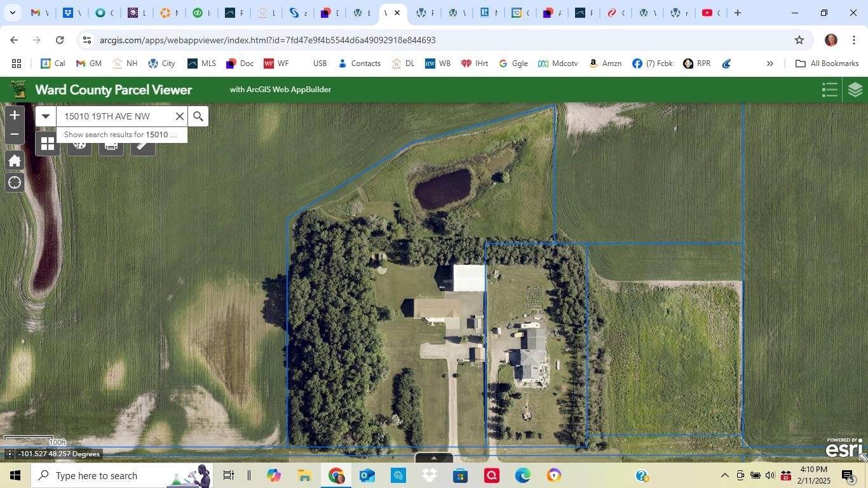The width and height of the screenshot is (868, 488).
Task: Open the GM bookmark
Action: [x=88, y=64]
